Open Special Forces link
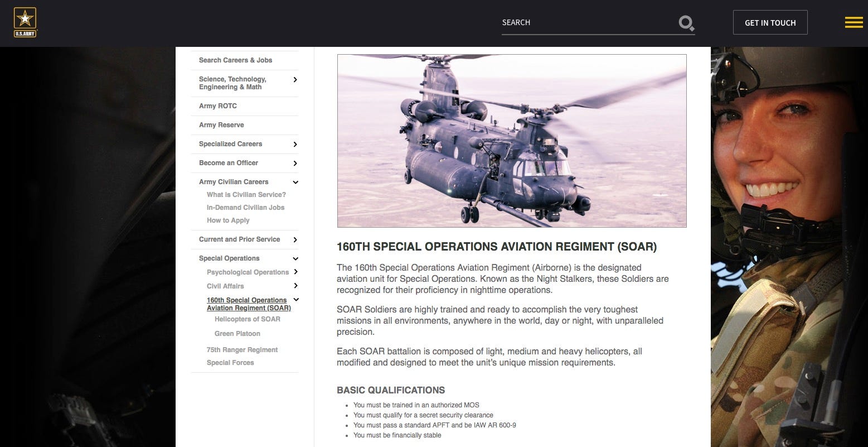This screenshot has height=447, width=868. coord(230,363)
